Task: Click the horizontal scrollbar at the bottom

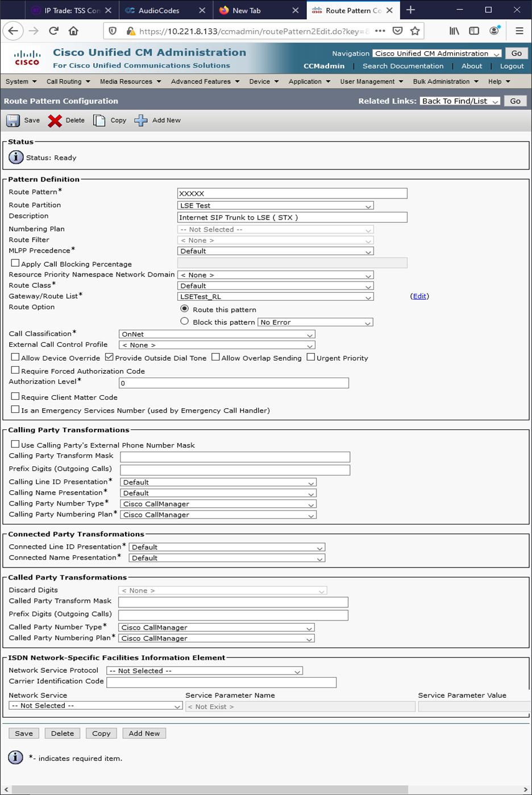Action: (209, 789)
